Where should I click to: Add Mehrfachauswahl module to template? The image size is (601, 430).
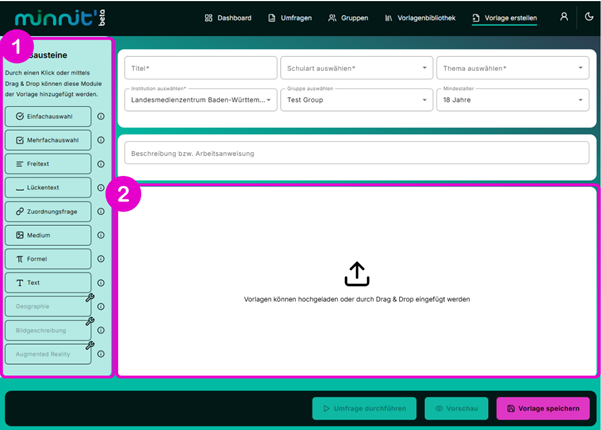coord(48,140)
